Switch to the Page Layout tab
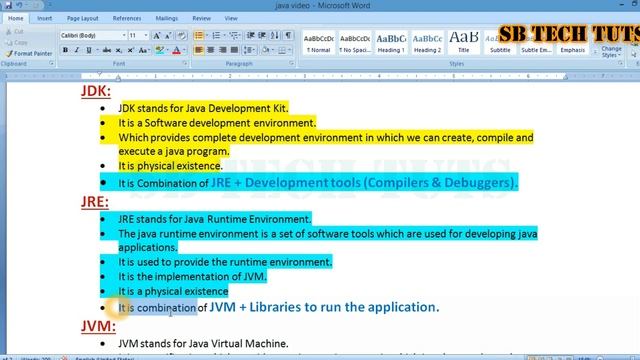This screenshot has width=640, height=360. (x=82, y=18)
